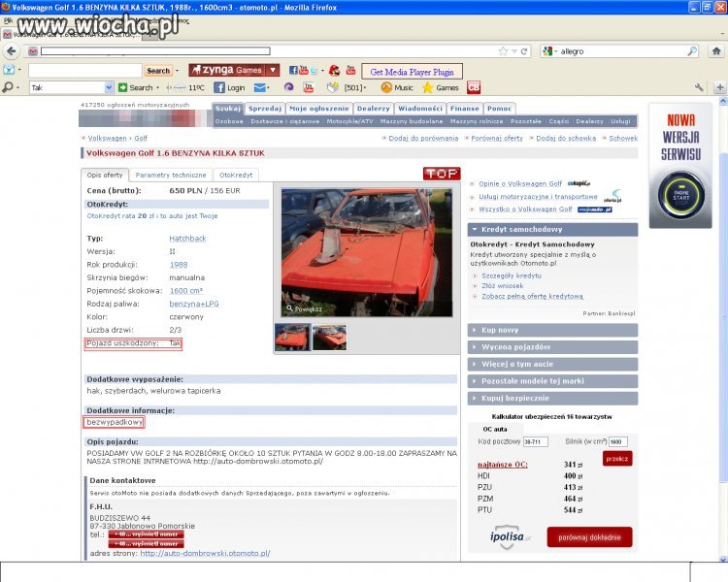Screen dimensions: 728x582
Task: Reload the page with the refresh icon
Action: click(524, 51)
